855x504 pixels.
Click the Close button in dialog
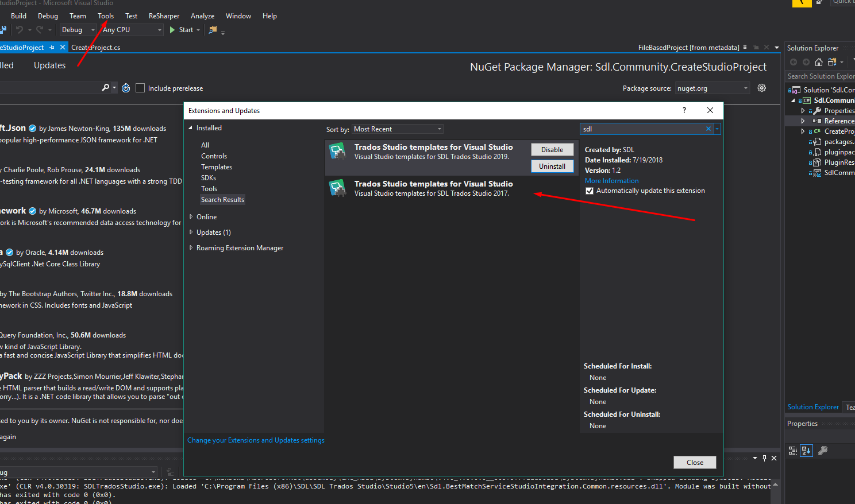click(695, 463)
